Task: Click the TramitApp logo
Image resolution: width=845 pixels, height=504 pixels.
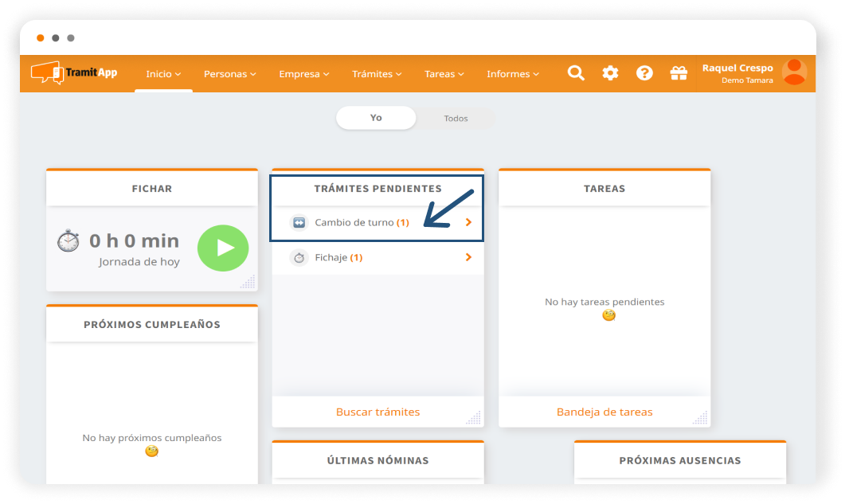Action: [74, 73]
